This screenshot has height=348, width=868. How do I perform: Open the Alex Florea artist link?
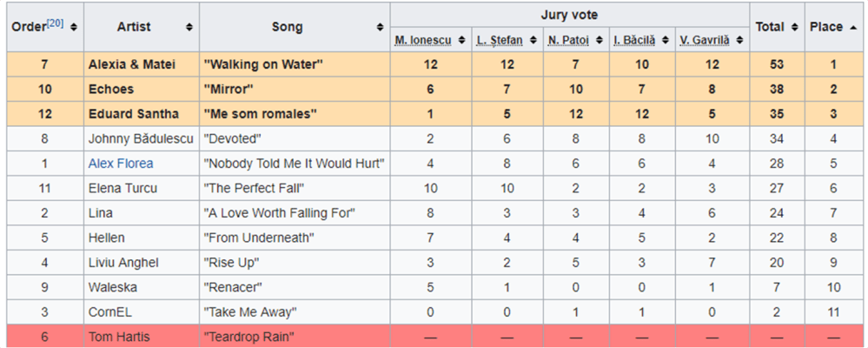[x=121, y=164]
